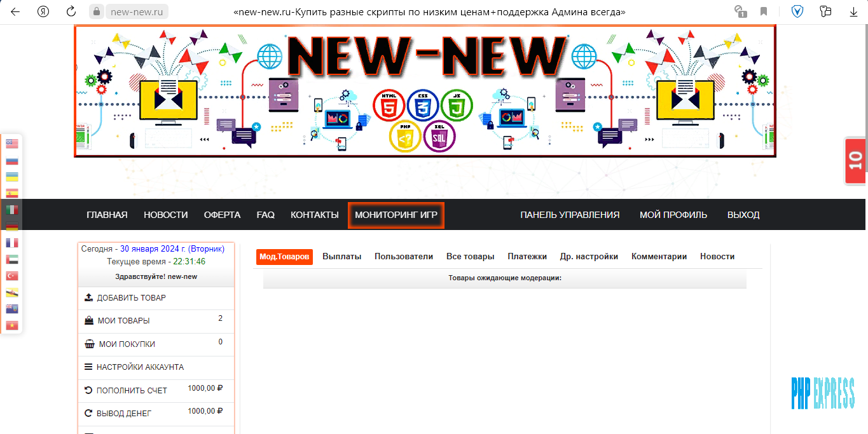Open НАСТРОЙКИ АККАУНТА in the sidebar
The height and width of the screenshot is (434, 868).
[x=140, y=367]
